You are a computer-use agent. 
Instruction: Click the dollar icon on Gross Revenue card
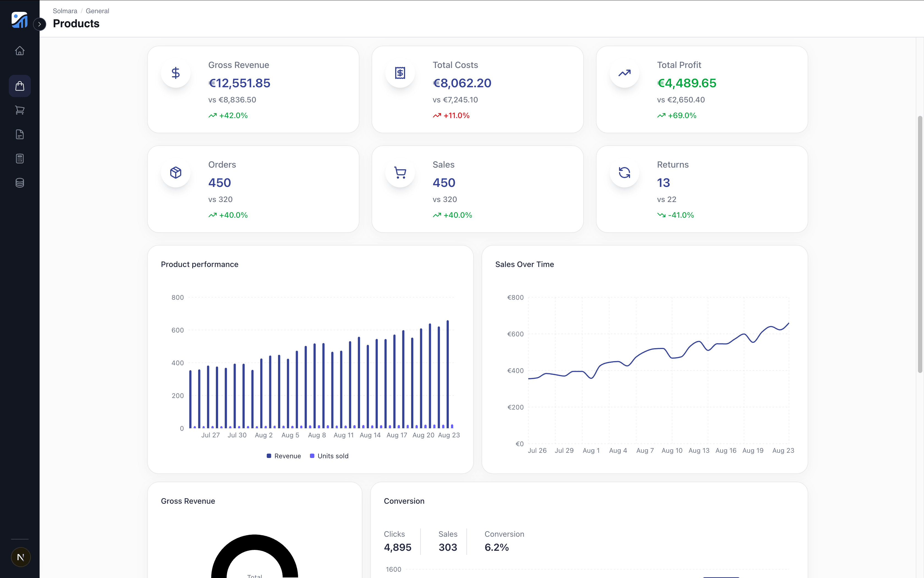coord(176,73)
